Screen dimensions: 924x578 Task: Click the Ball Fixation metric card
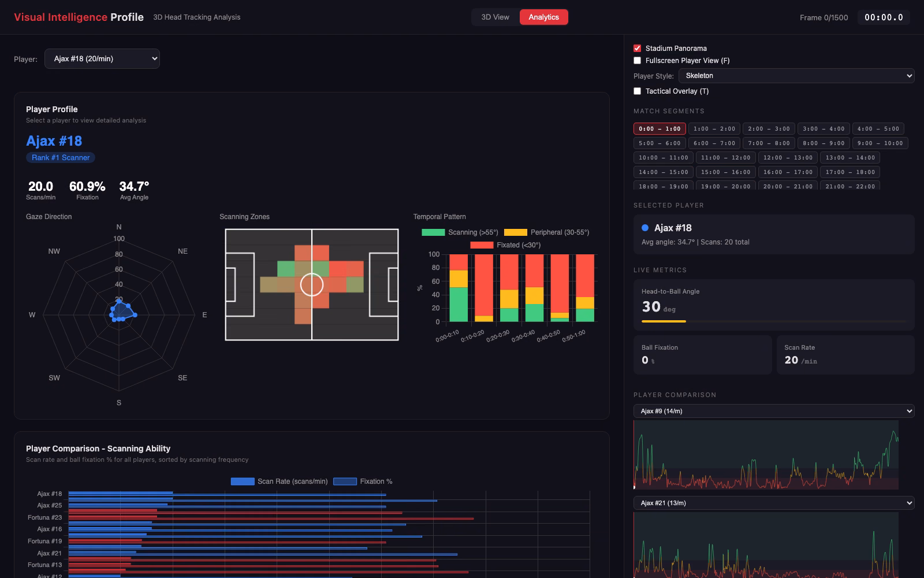703,355
